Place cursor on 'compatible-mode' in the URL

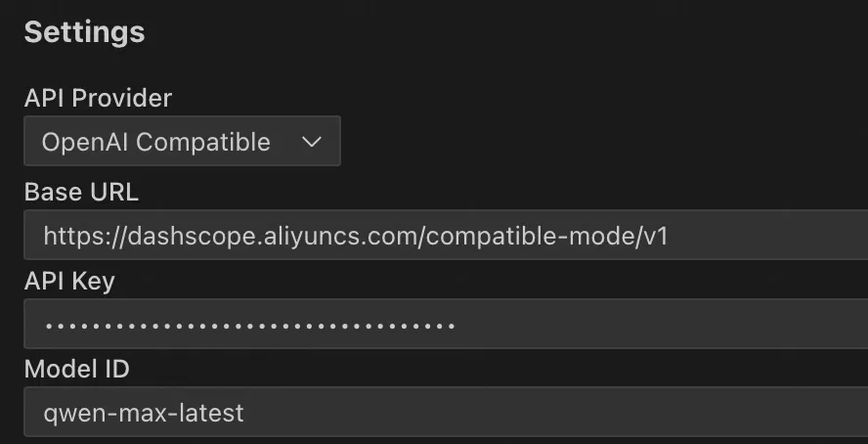pos(529,236)
